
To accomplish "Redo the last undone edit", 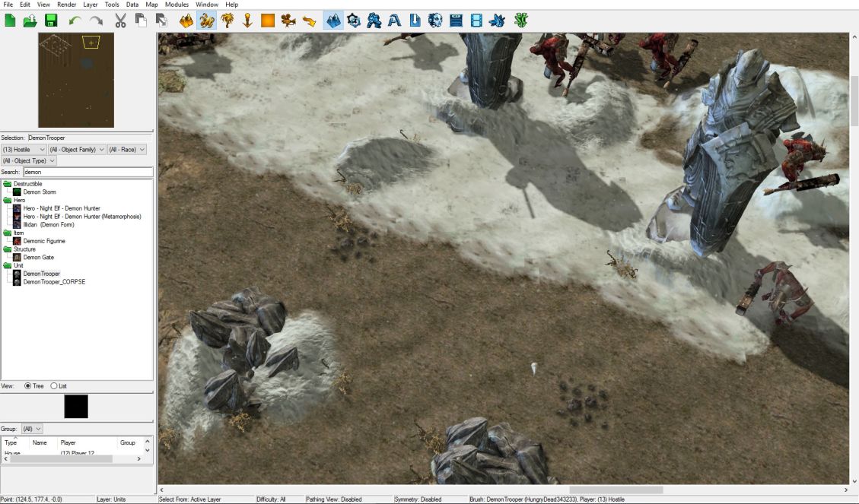I will point(97,21).
